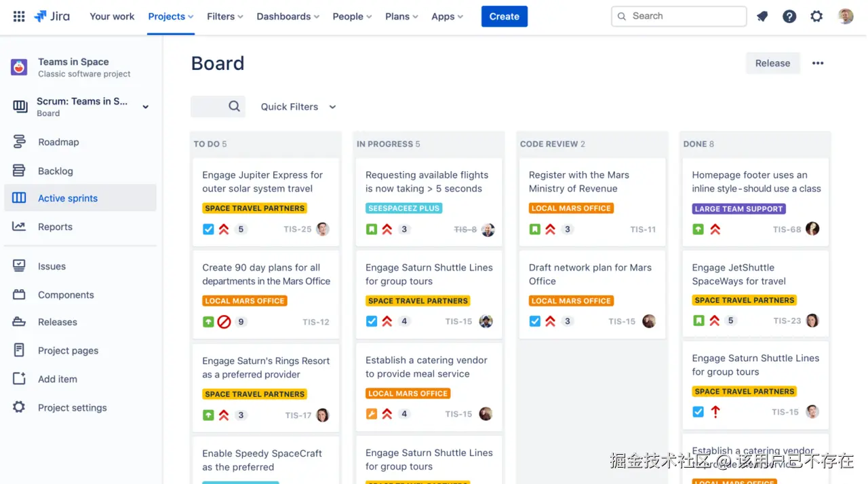The height and width of the screenshot is (484, 868).
Task: Open the Dashboards dropdown menu
Action: pos(288,16)
